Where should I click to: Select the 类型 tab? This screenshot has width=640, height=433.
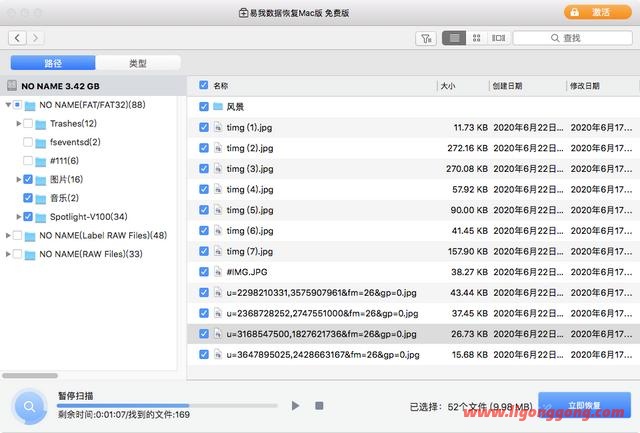pyautogui.click(x=138, y=63)
